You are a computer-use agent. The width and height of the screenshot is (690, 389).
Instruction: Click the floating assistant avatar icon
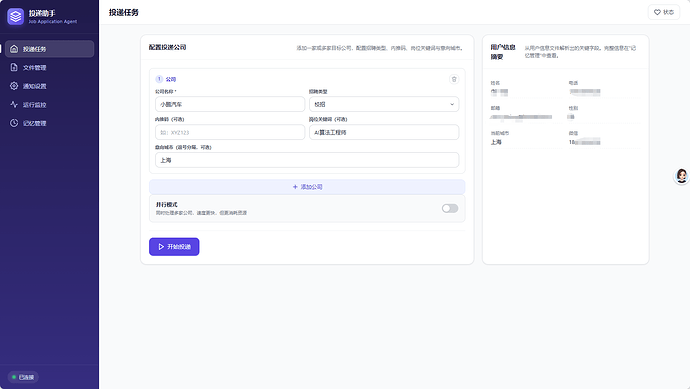pos(682,176)
